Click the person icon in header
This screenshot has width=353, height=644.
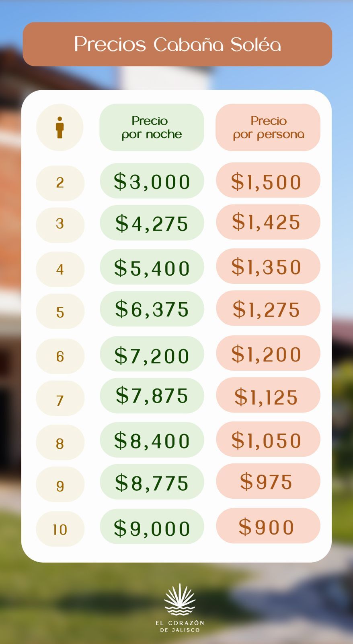click(x=60, y=128)
